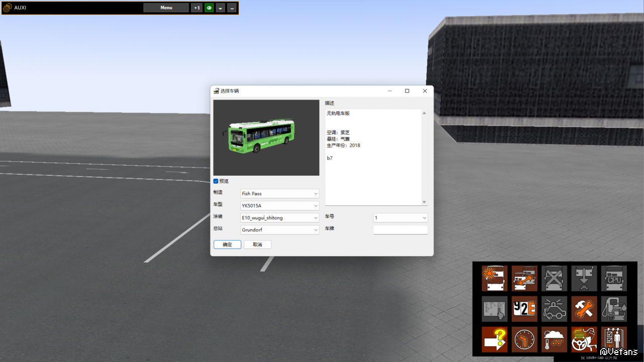644x362 pixels.
Task: Open the steering wheel controls icon
Action: click(584, 339)
